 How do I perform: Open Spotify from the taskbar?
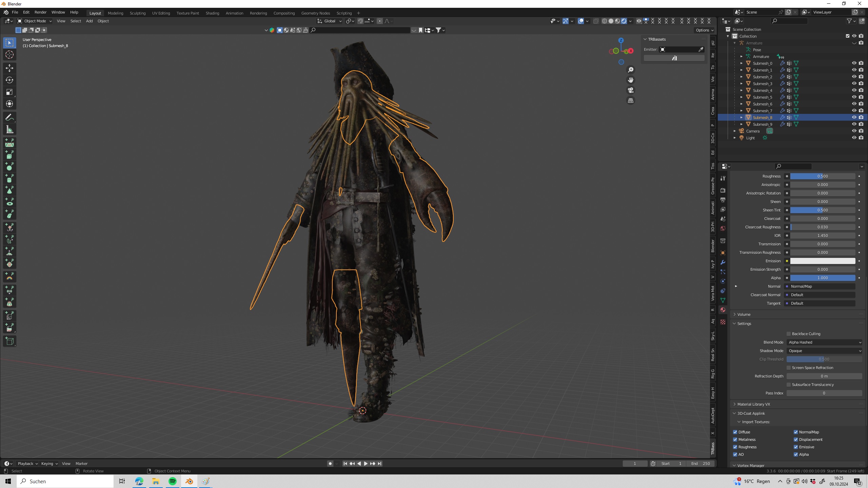[172, 481]
